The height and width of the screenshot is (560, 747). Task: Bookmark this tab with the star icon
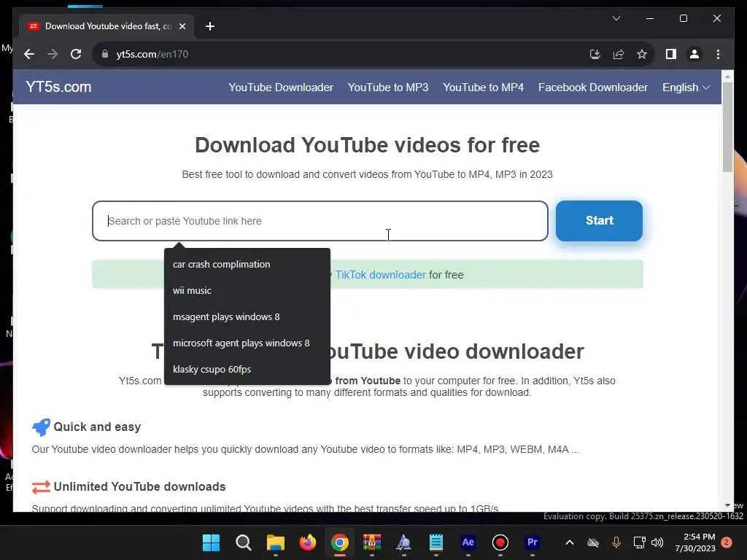pyautogui.click(x=642, y=54)
